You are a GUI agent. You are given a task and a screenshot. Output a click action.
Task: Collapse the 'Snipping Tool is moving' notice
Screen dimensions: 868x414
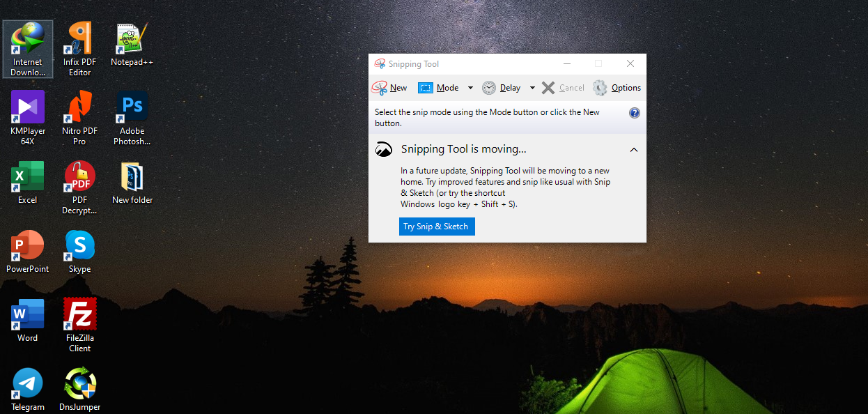click(x=634, y=150)
